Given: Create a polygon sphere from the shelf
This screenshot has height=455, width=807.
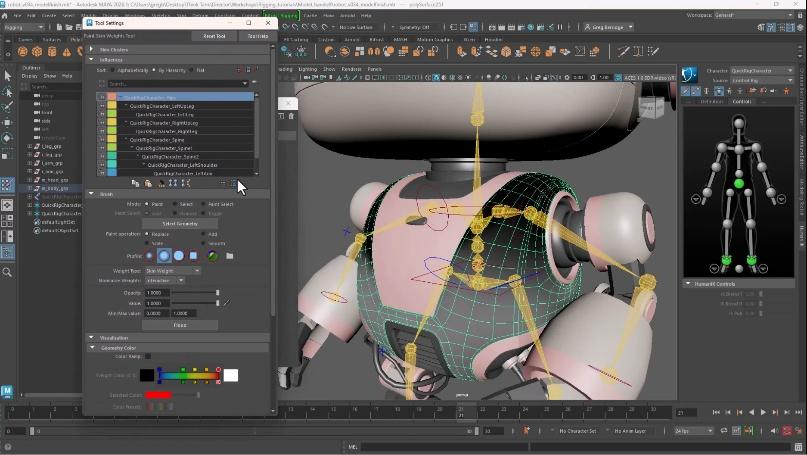Looking at the screenshot, I should coord(23,51).
